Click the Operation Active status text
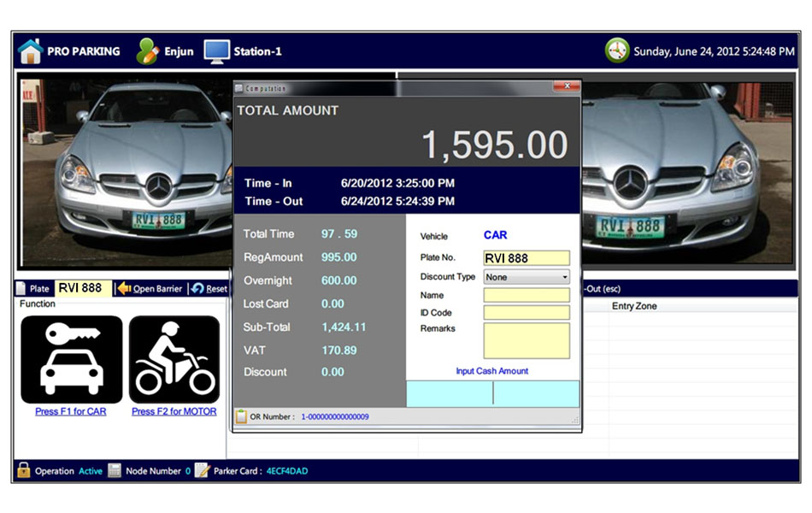Image resolution: width=812 pixels, height=513 pixels. click(x=90, y=471)
